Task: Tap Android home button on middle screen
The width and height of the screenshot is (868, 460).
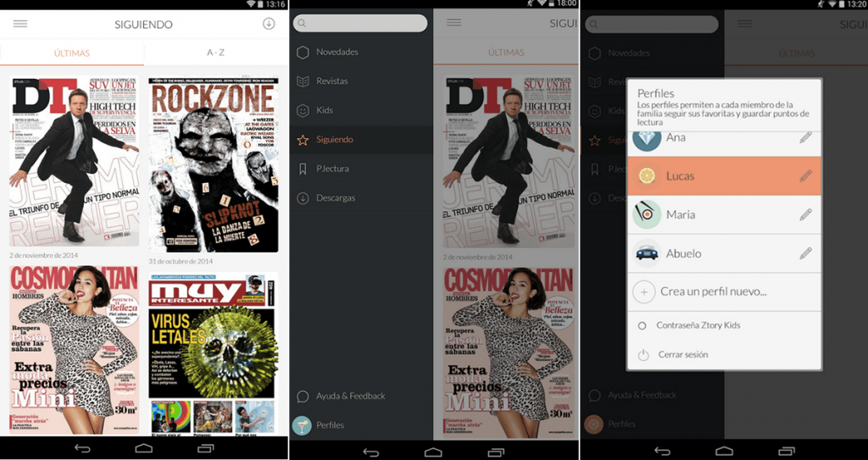Action: pos(433,452)
